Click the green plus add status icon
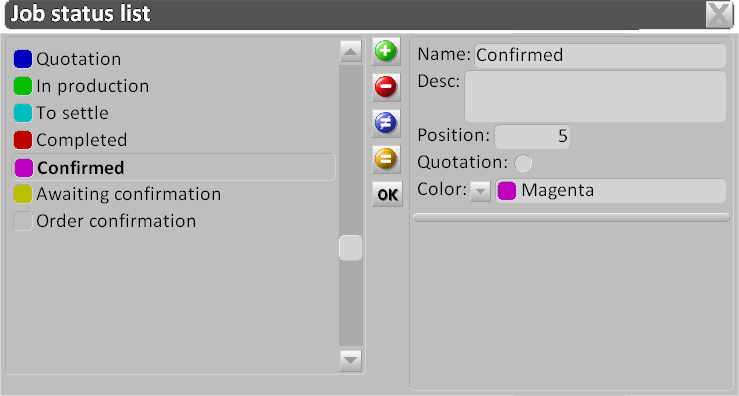739x396 pixels. pyautogui.click(x=386, y=51)
